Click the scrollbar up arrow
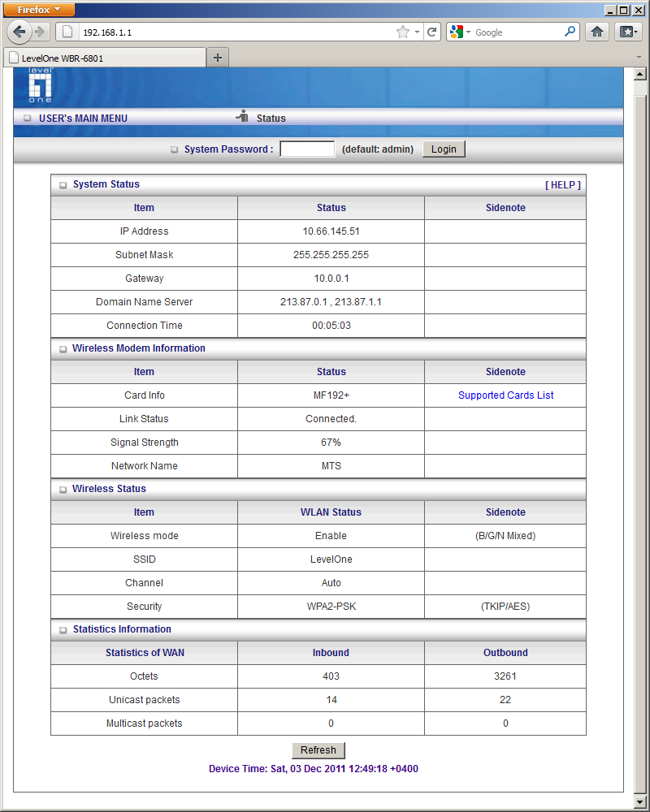This screenshot has height=812, width=650. point(639,75)
